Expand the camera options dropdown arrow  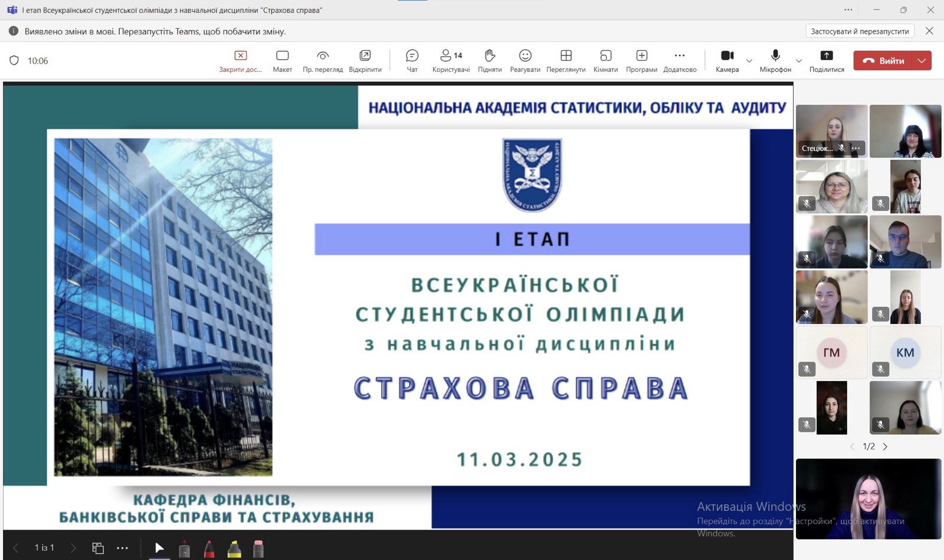click(749, 61)
